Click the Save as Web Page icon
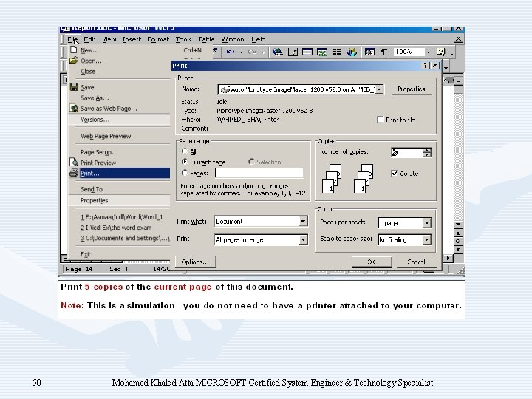 [x=74, y=108]
